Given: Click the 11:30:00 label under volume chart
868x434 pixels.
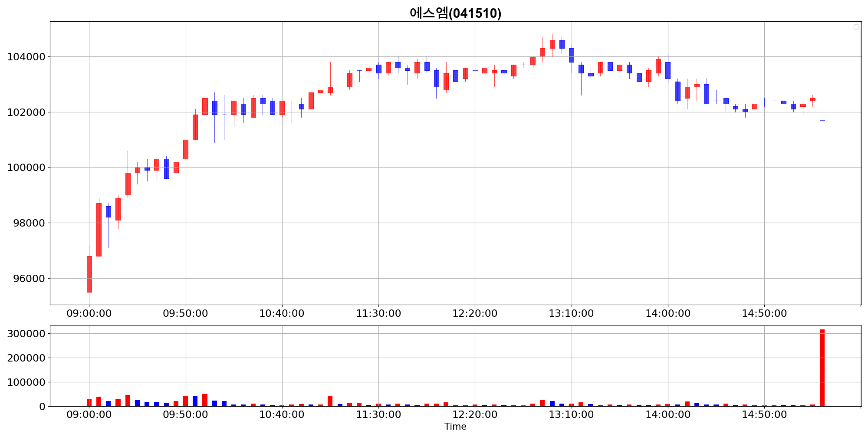Looking at the screenshot, I should 378,414.
